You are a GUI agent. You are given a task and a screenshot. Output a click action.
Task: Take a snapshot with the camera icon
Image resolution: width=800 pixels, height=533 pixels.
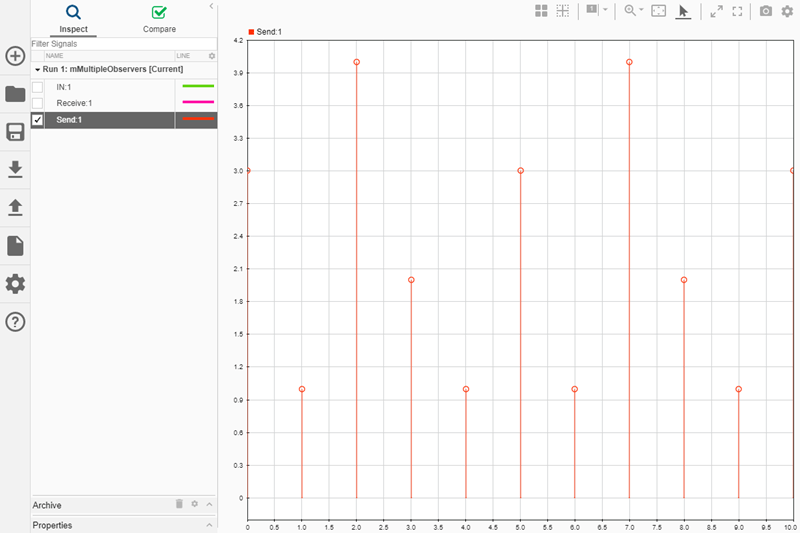766,11
